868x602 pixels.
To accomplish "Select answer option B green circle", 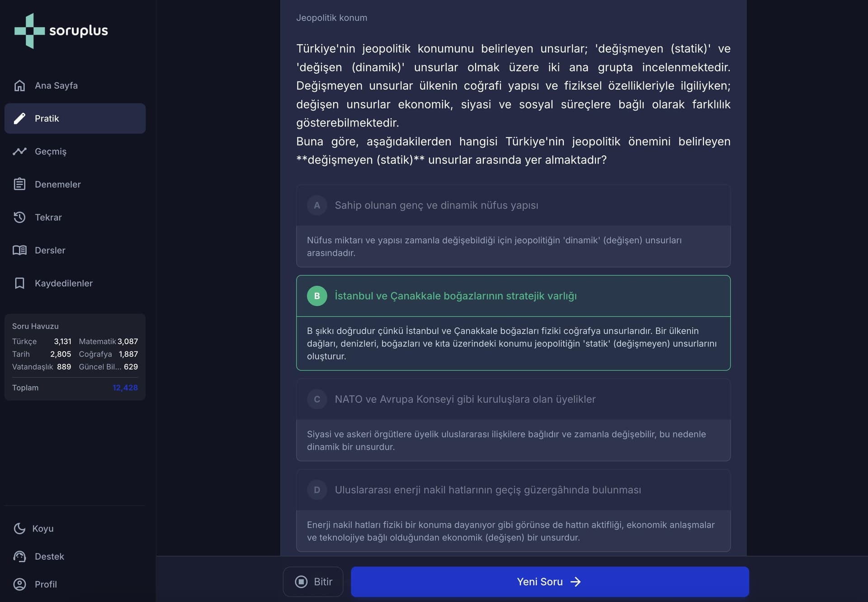I will (x=317, y=296).
